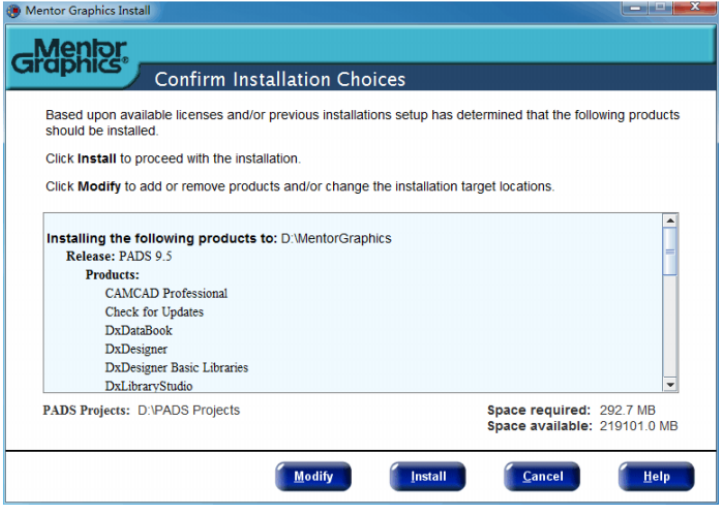The width and height of the screenshot is (719, 507).
Task: Close the Mentor Graphics Install window
Action: [695, 7]
